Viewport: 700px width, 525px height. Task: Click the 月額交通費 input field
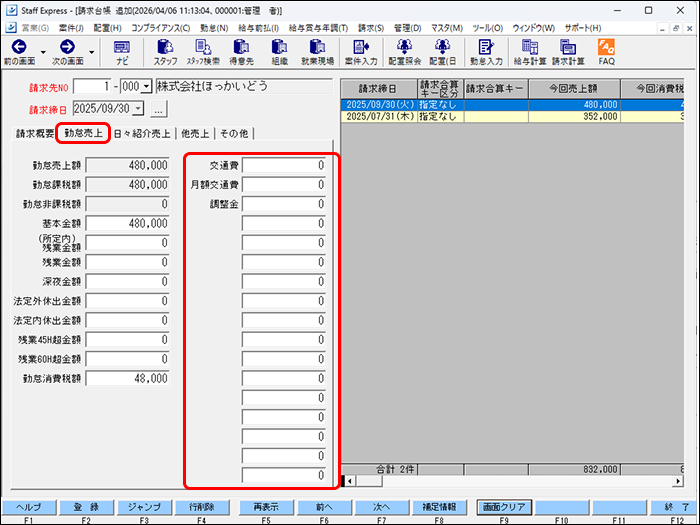(x=284, y=184)
